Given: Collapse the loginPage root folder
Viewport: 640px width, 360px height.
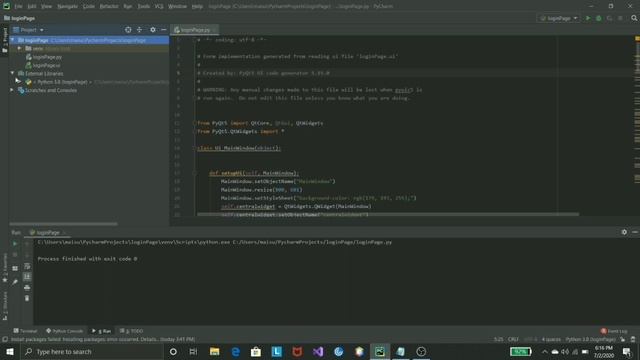Looking at the screenshot, I should 13,40.
